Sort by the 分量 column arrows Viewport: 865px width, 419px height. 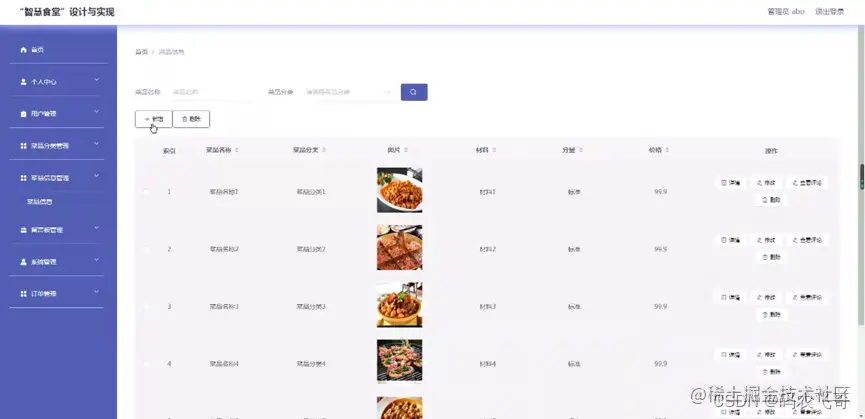click(581, 150)
